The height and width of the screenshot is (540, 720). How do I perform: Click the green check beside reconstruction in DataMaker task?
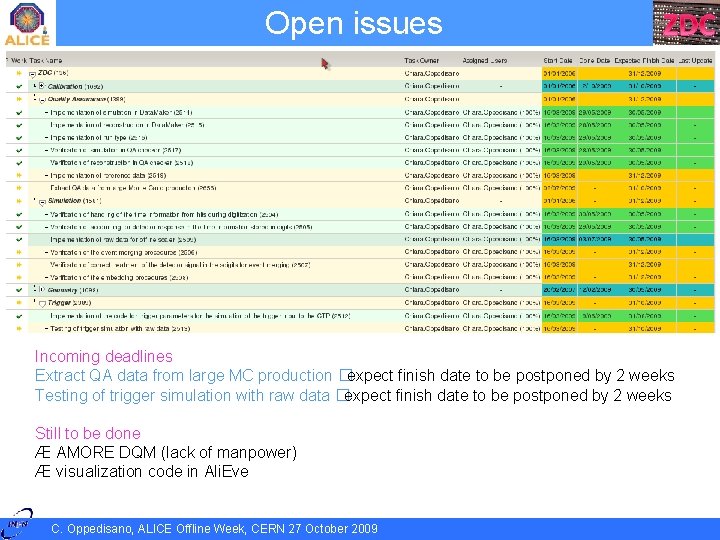tap(19, 125)
